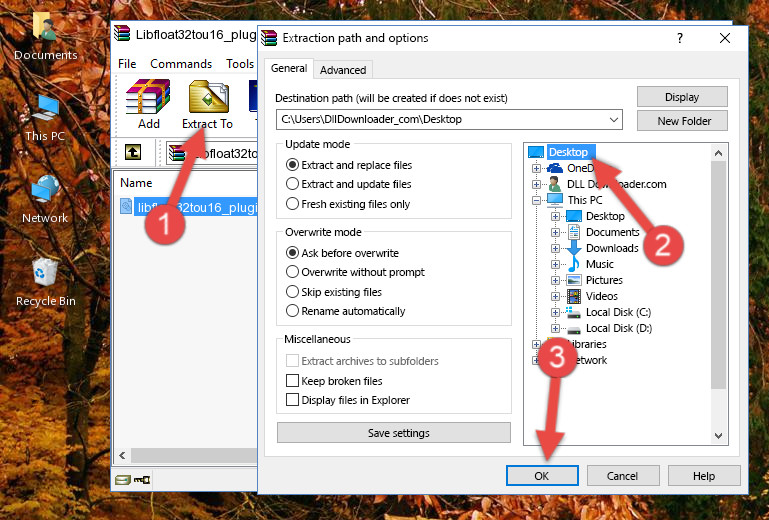Enable Display files in Explorer checkbox
The width and height of the screenshot is (769, 520).
292,400
